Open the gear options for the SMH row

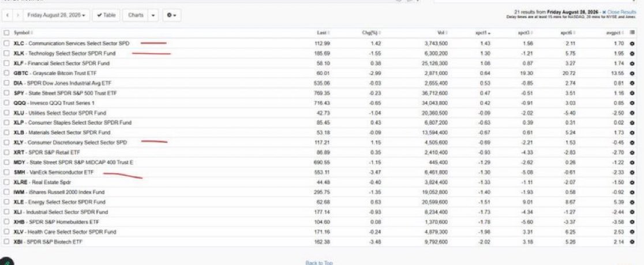[x=632, y=173]
